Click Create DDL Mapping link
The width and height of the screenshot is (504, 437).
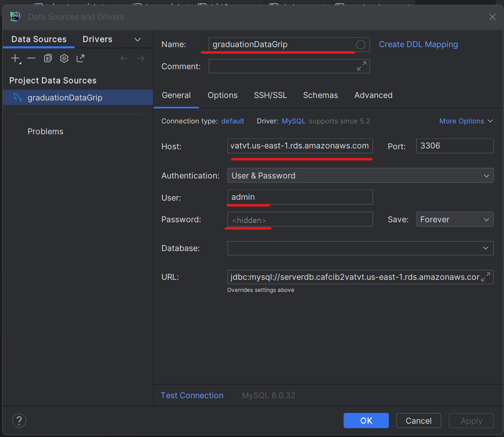(x=418, y=44)
